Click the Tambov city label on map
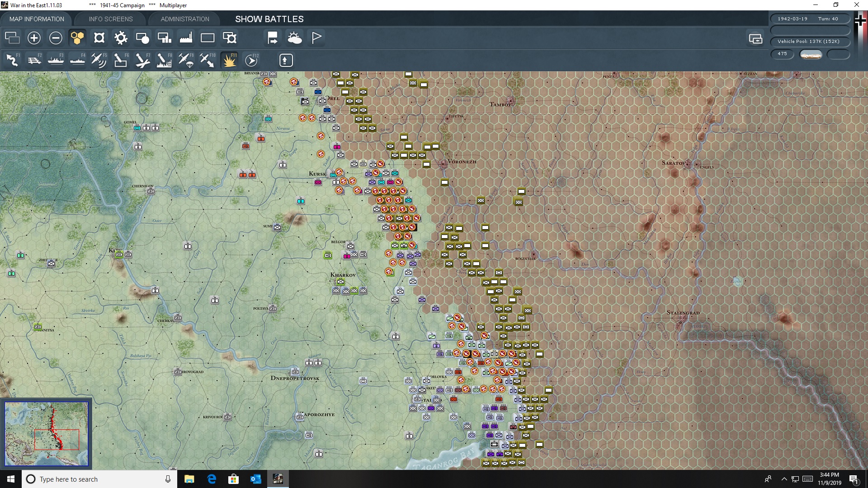The height and width of the screenshot is (488, 868). (500, 104)
